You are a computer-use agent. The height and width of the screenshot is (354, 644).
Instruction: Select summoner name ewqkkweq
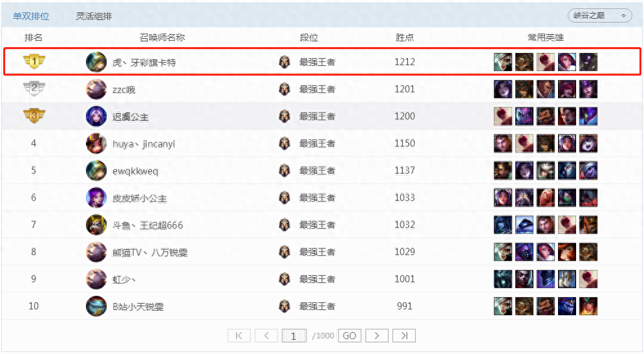[x=135, y=171]
